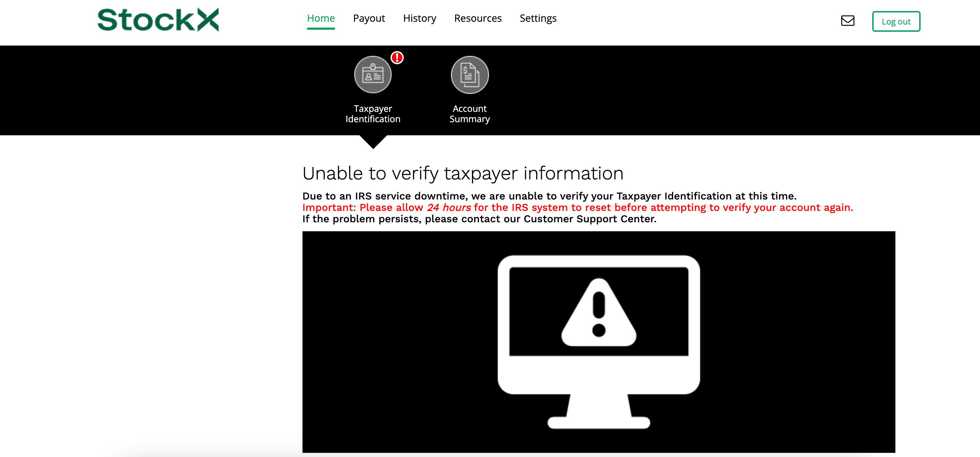Screen dimensions: 980x457
Task: Select the Home navigation item
Action: (x=321, y=18)
